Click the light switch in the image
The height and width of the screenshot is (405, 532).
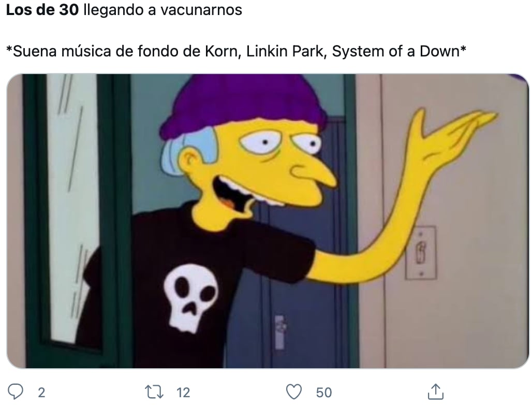click(x=421, y=253)
